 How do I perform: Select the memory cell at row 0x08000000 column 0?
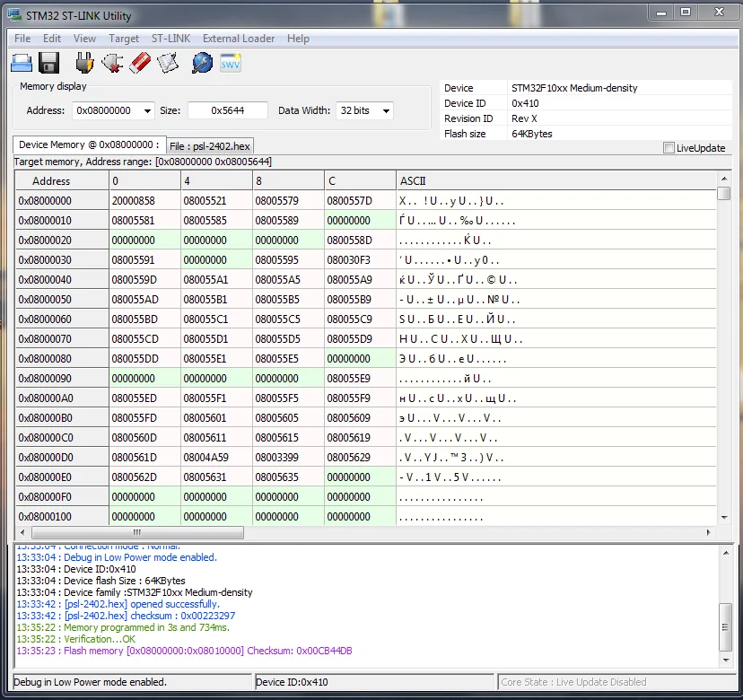[x=144, y=201]
